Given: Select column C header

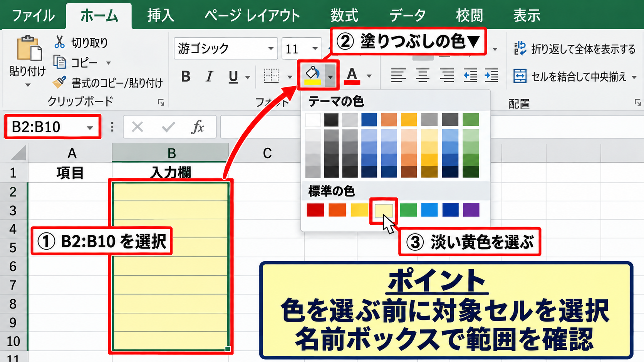Looking at the screenshot, I should click(267, 153).
